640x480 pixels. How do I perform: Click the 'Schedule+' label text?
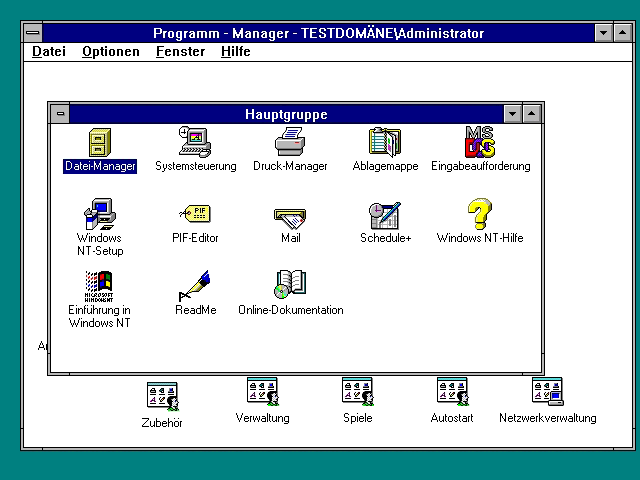pyautogui.click(x=385, y=238)
